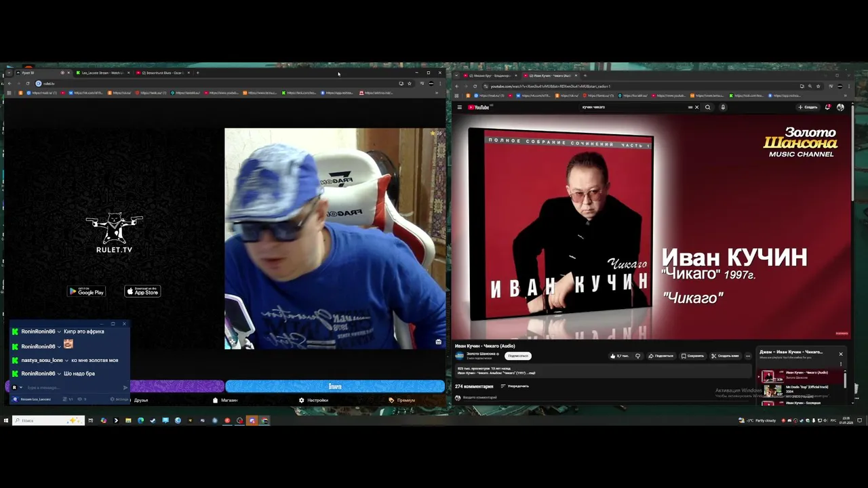Expand RoninRonin86 chevron beside Кипр это африка
The image size is (868, 488).
pos(59,331)
